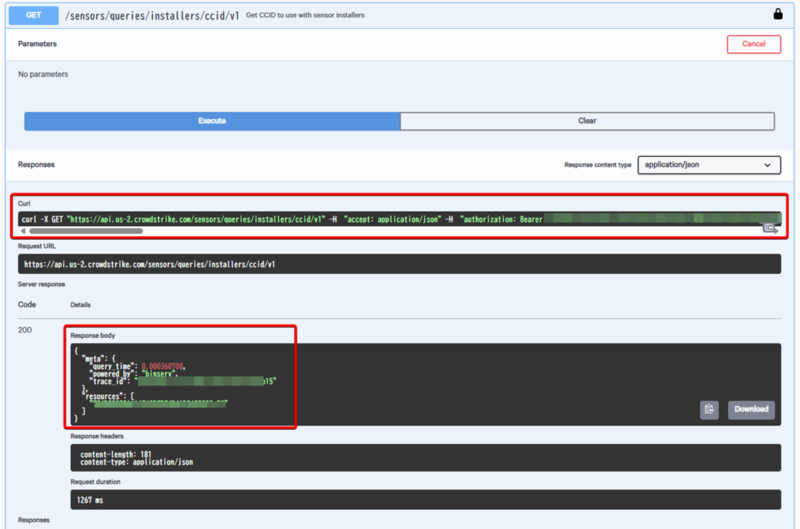Screen dimensions: 800x529
Task: Click the "resources" key in response body
Action: [x=104, y=396]
